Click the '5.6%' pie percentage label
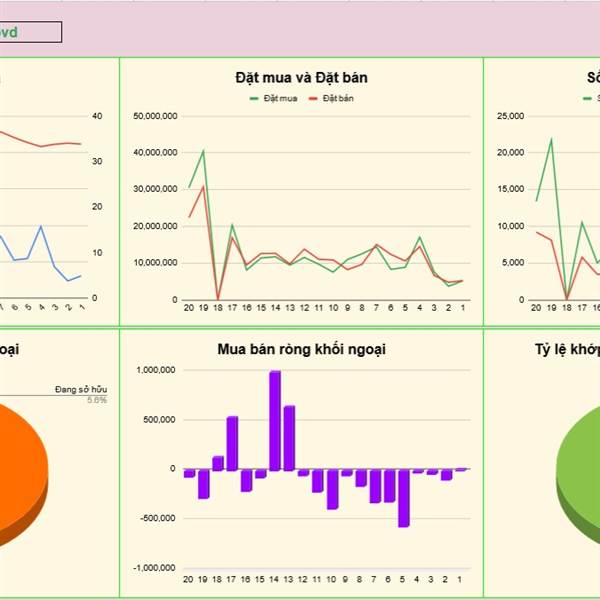This screenshot has height=600, width=600. (97, 400)
